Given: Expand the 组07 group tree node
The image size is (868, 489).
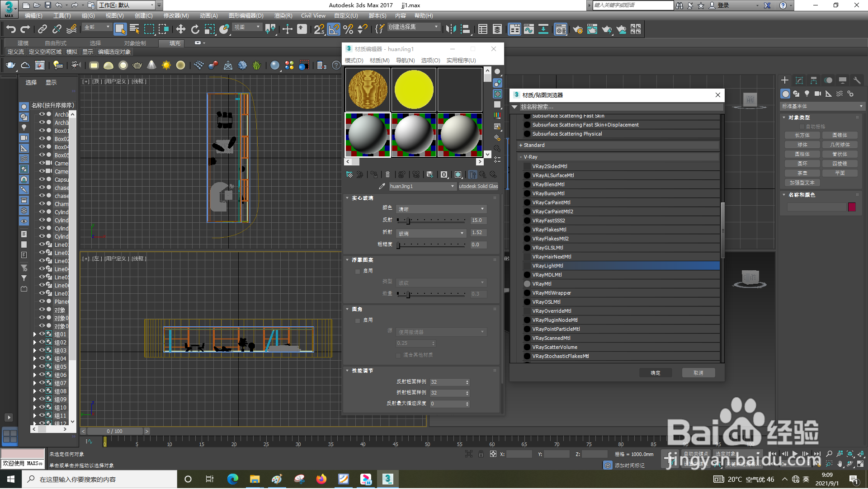Looking at the screenshot, I should [35, 383].
